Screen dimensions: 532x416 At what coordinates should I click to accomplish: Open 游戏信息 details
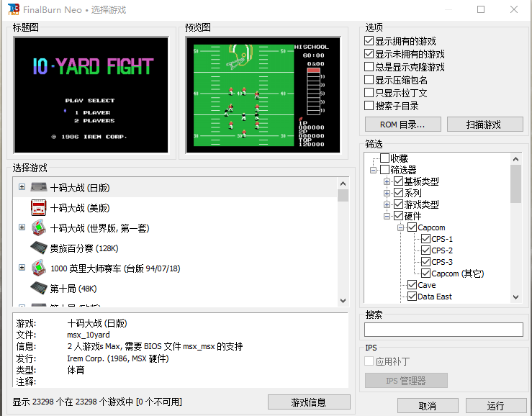(x=309, y=402)
